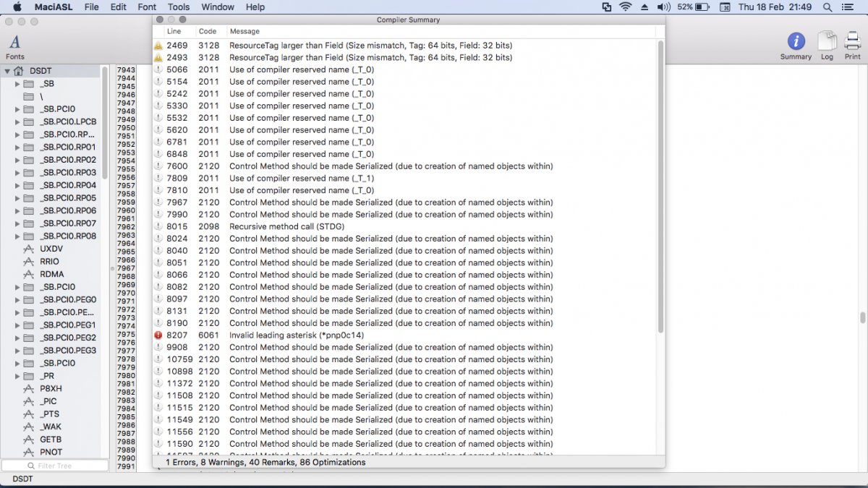Click the DSDT home icon in tree

(x=18, y=71)
